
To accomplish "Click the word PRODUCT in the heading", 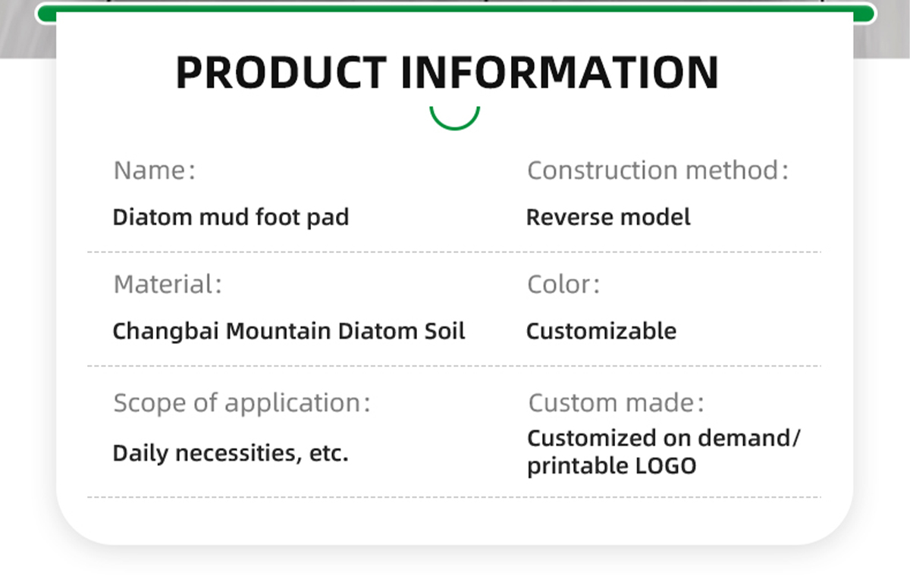I will [x=281, y=73].
